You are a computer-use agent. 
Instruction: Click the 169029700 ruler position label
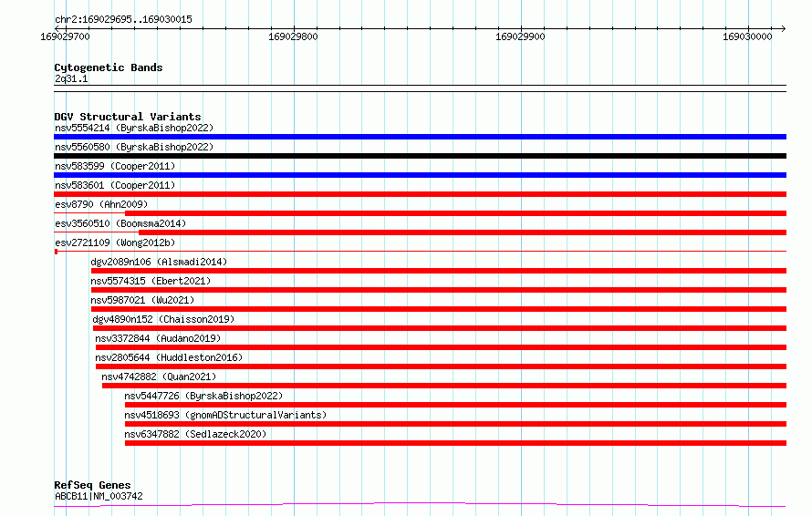66,36
